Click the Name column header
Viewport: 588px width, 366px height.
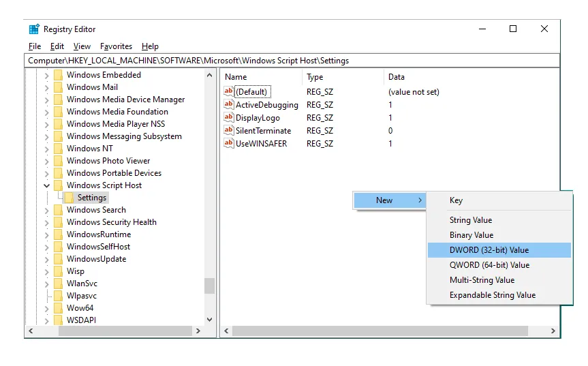pyautogui.click(x=261, y=77)
